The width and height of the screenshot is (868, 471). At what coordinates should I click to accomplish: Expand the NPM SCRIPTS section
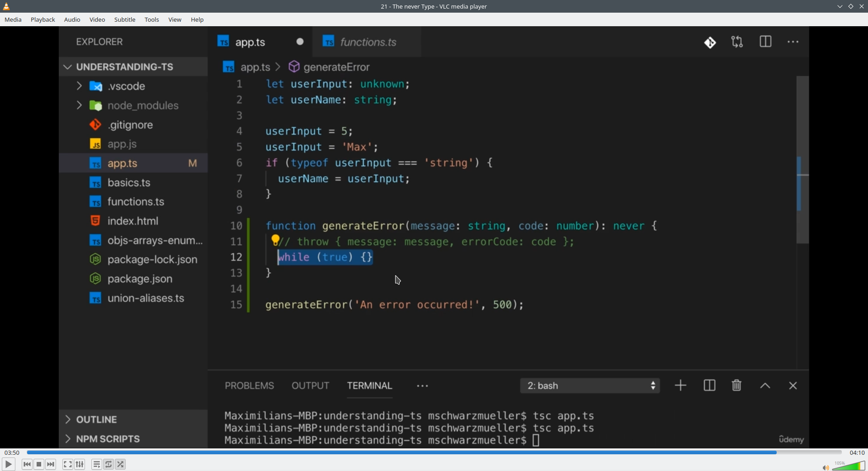[133, 439]
